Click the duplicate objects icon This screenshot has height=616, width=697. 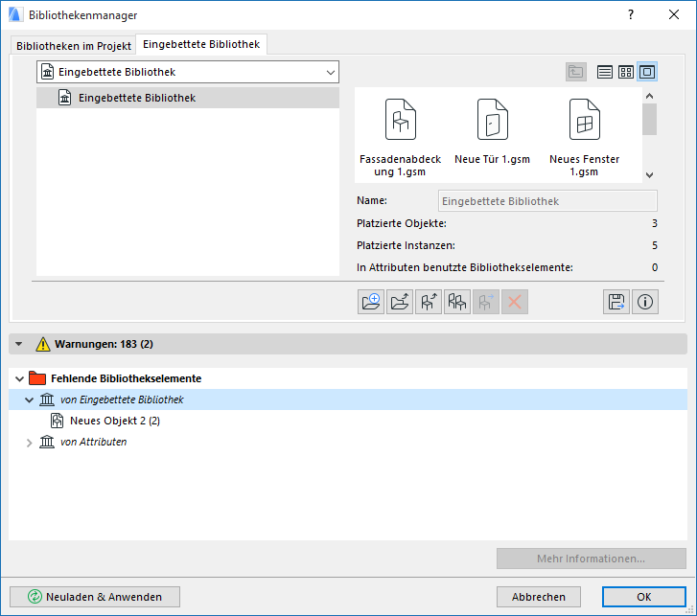click(x=457, y=302)
